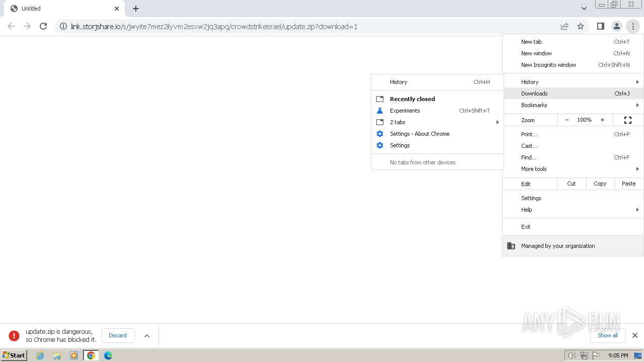Screen dimensions: 644x362
Task: Open the side panel icon
Action: (600, 26)
